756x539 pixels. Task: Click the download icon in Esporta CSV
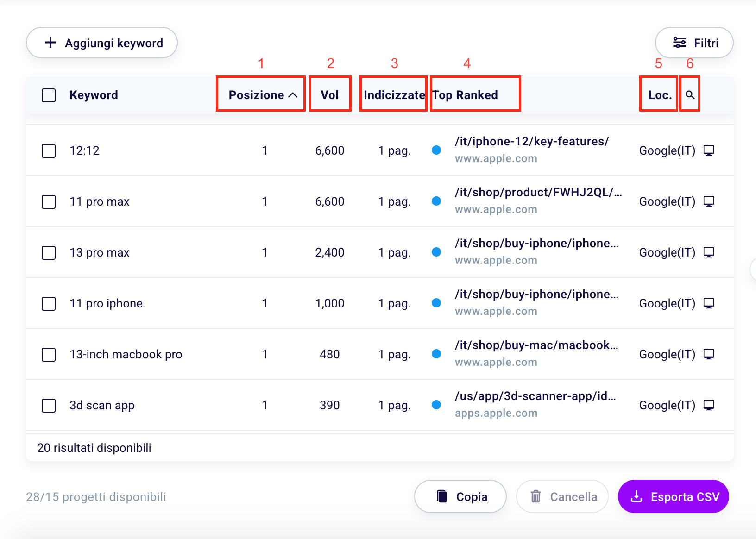pos(636,496)
